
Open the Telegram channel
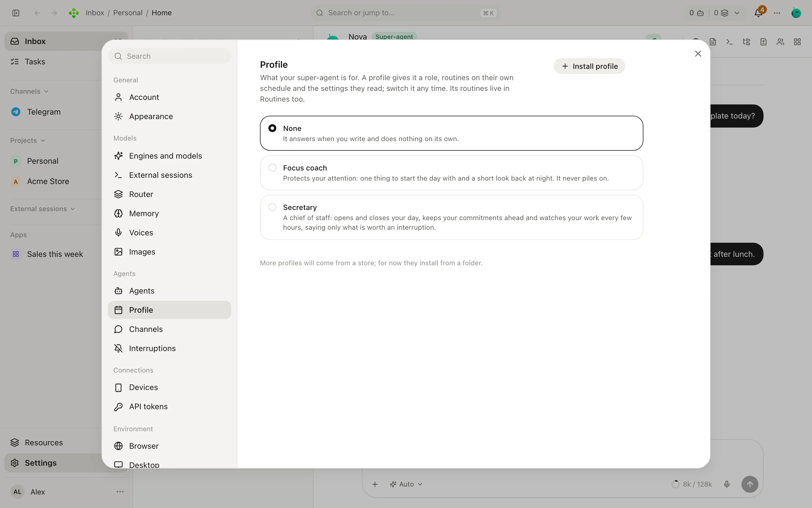point(53,112)
